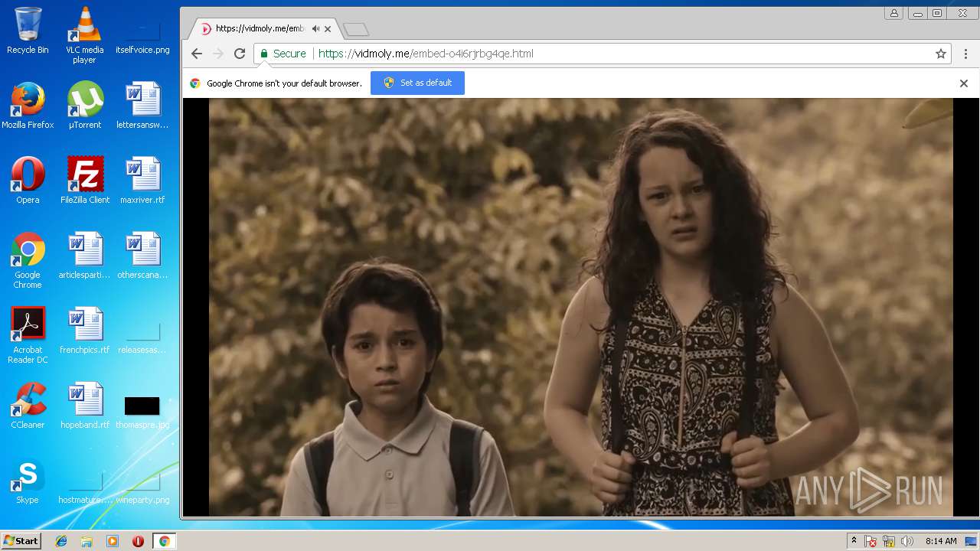Launch FileZilla Client shortcut
Viewport: 980px width, 551px height.
pyautogui.click(x=84, y=181)
